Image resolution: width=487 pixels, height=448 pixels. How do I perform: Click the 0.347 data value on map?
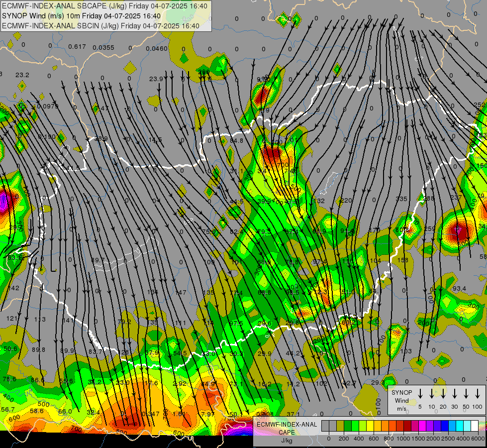pyautogui.click(x=150, y=414)
